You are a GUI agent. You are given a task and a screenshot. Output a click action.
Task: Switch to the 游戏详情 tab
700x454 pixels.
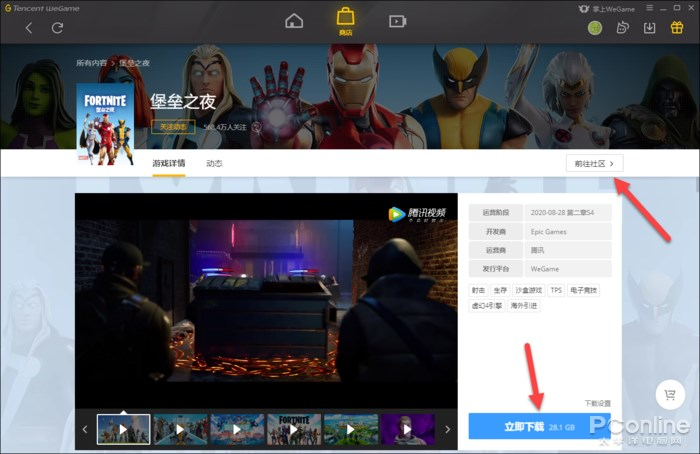[169, 163]
